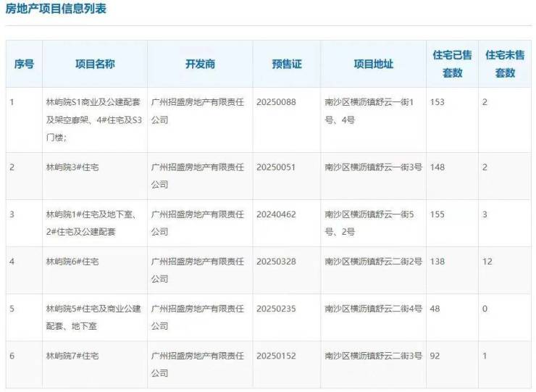Click serial number 1 cell
The width and height of the screenshot is (536, 392).
tap(24, 120)
